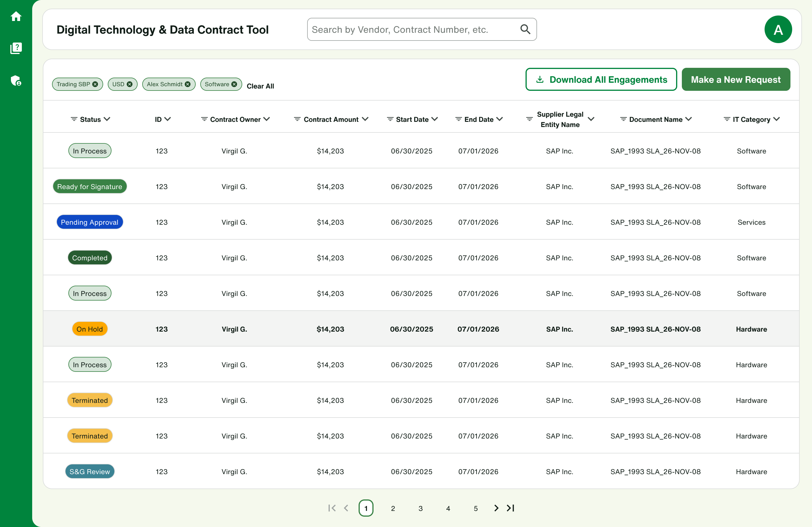Image resolution: width=812 pixels, height=527 pixels.
Task: Open the security shield sidebar icon
Action: tap(16, 80)
